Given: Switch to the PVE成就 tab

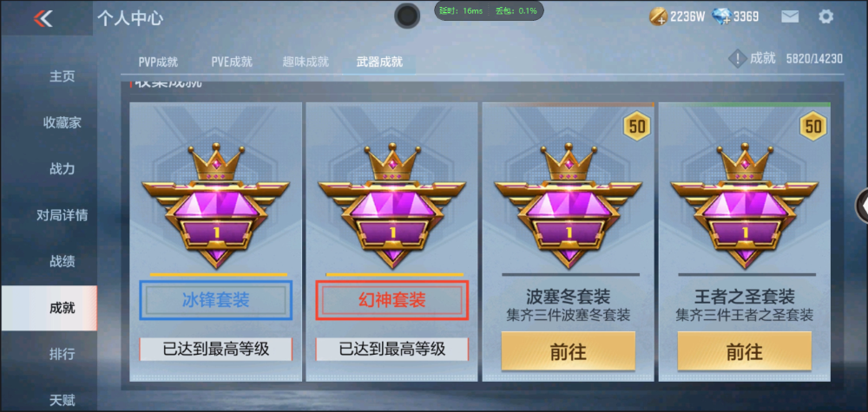Looking at the screenshot, I should [x=232, y=62].
